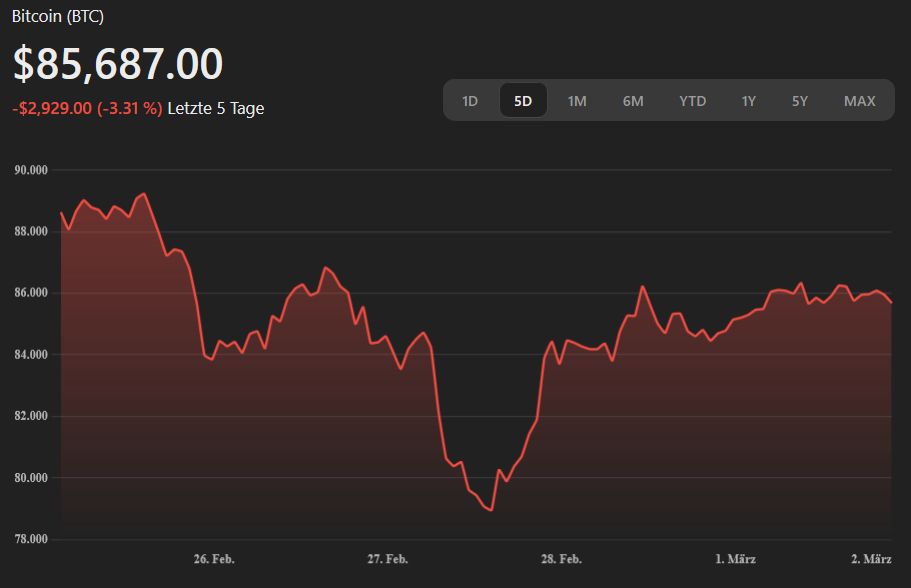Click the 'Letzte 5 Tage' label
Image resolution: width=911 pixels, height=588 pixels.
pyautogui.click(x=215, y=108)
